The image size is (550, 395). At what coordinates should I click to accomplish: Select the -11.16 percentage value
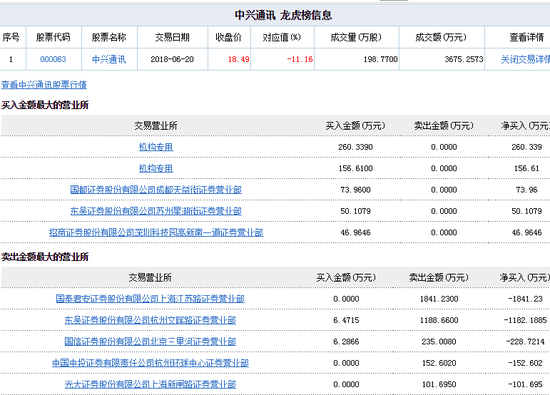click(300, 59)
